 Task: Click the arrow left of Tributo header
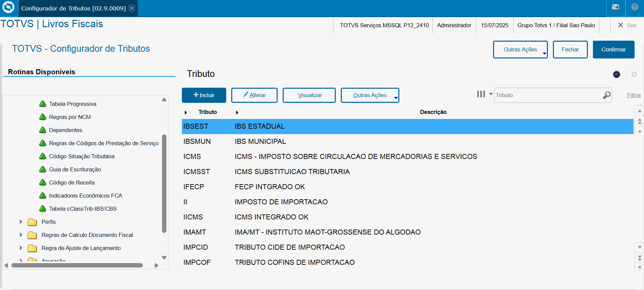coord(186,112)
